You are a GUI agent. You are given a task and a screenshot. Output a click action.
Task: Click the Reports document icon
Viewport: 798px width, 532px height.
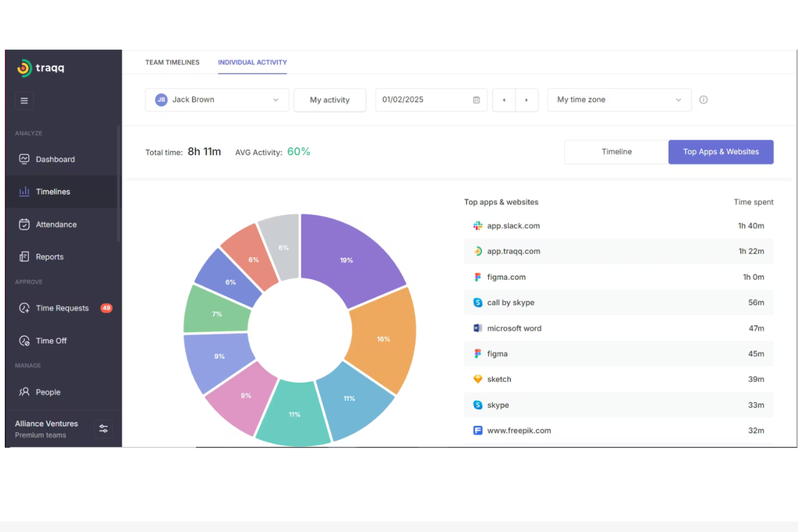click(x=24, y=257)
